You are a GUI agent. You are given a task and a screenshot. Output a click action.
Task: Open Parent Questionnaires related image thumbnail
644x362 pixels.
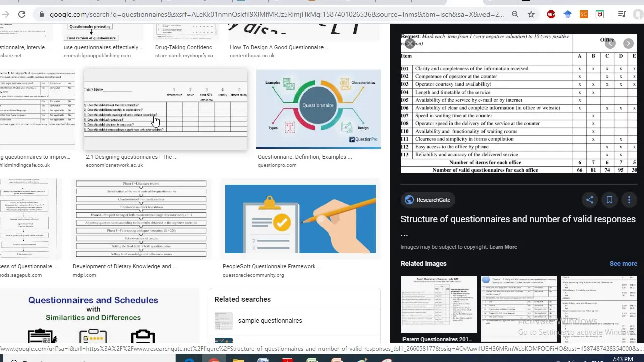(439, 304)
